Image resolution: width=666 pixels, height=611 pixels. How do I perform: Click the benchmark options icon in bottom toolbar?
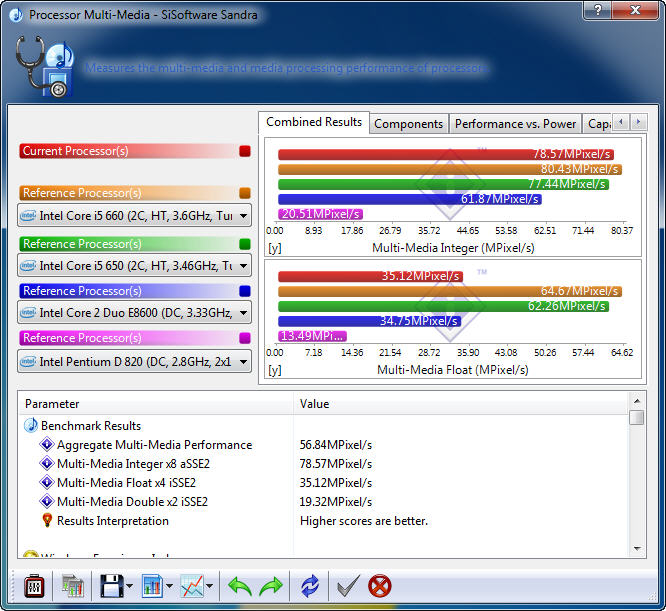34,586
